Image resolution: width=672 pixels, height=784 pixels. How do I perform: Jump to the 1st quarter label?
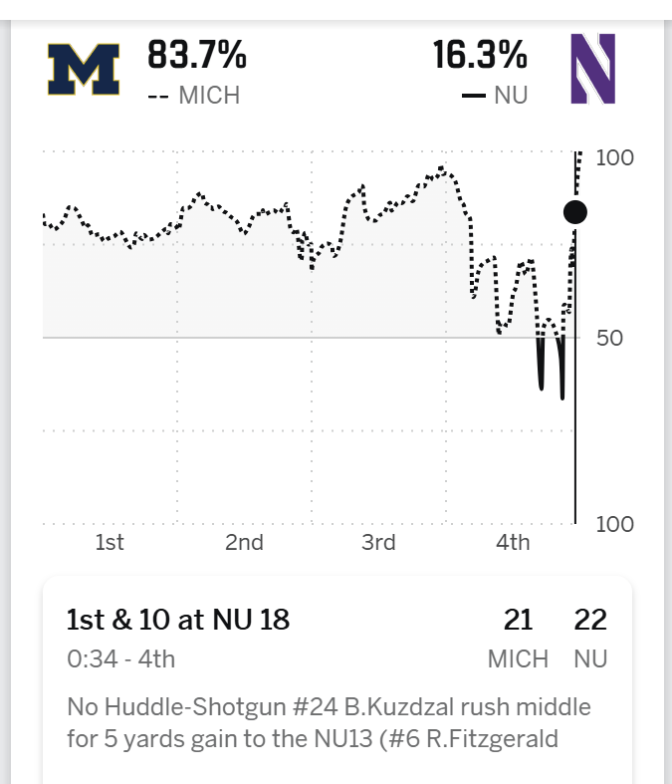coord(110,542)
